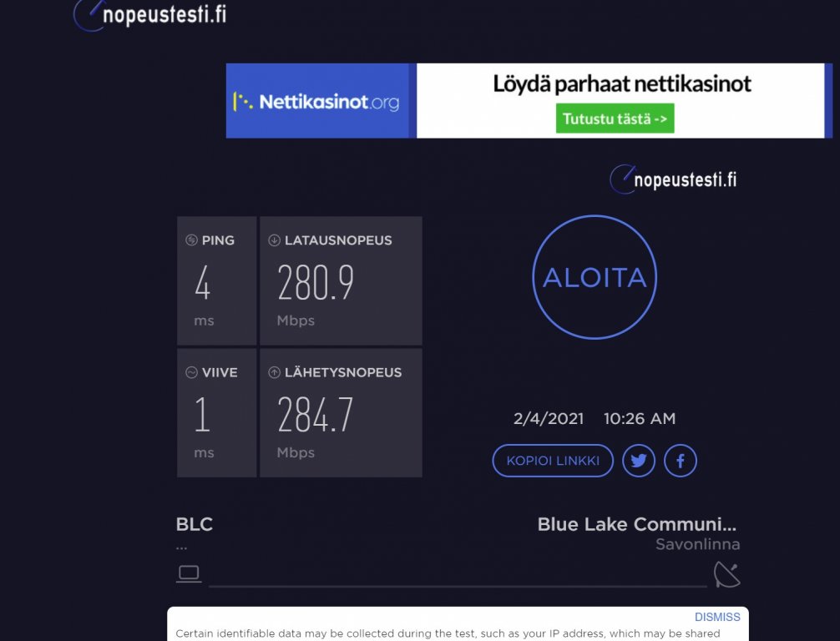Click the download arrow icon by LATAUSNOPEUS
840x641 pixels.
(x=274, y=240)
